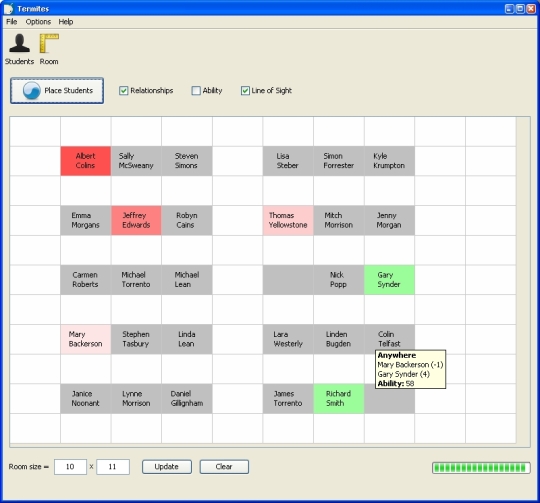Select Mitch Morrison's seat

pyautogui.click(x=339, y=220)
